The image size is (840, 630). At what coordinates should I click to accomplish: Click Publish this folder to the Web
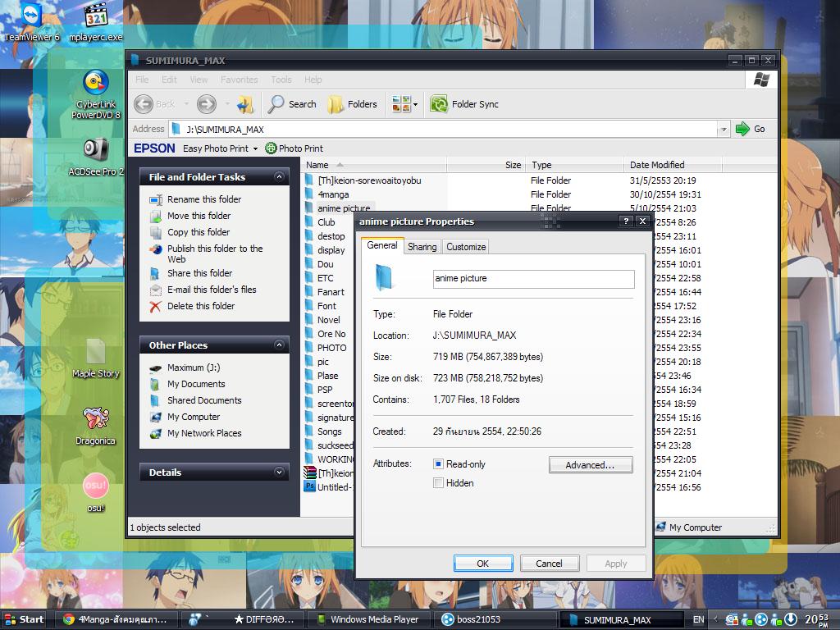[215, 254]
